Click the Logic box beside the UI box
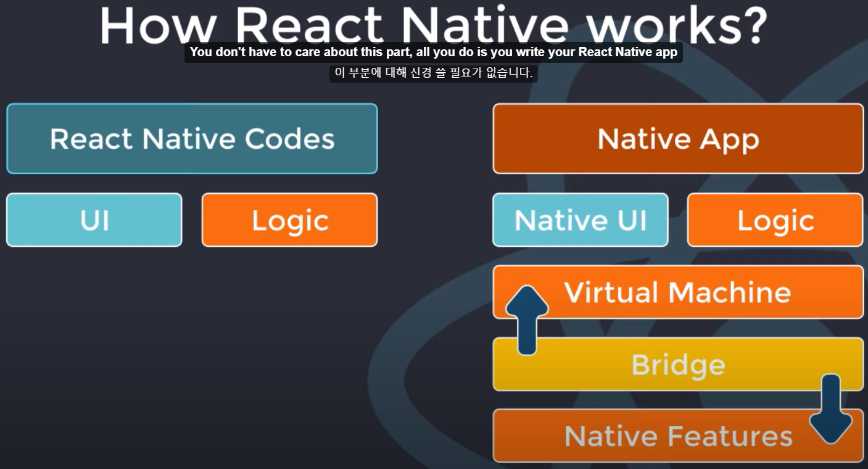The image size is (868, 469). [x=289, y=220]
